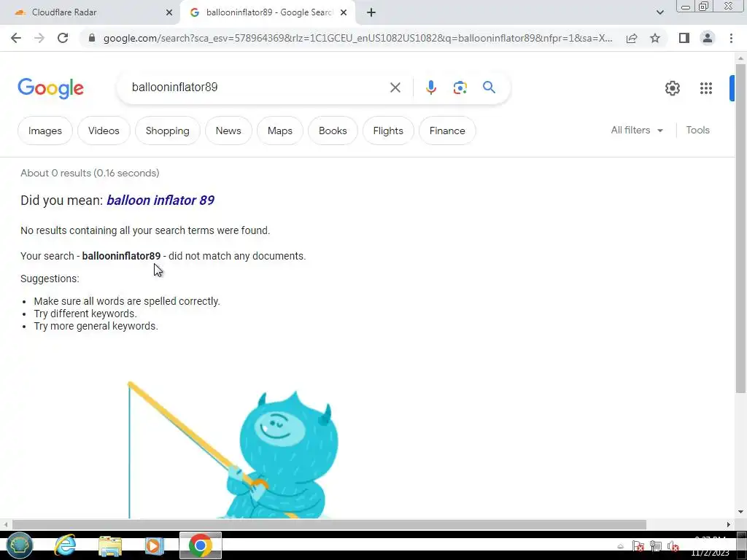View site information via lock icon
This screenshot has height=560, width=747.
coord(92,38)
